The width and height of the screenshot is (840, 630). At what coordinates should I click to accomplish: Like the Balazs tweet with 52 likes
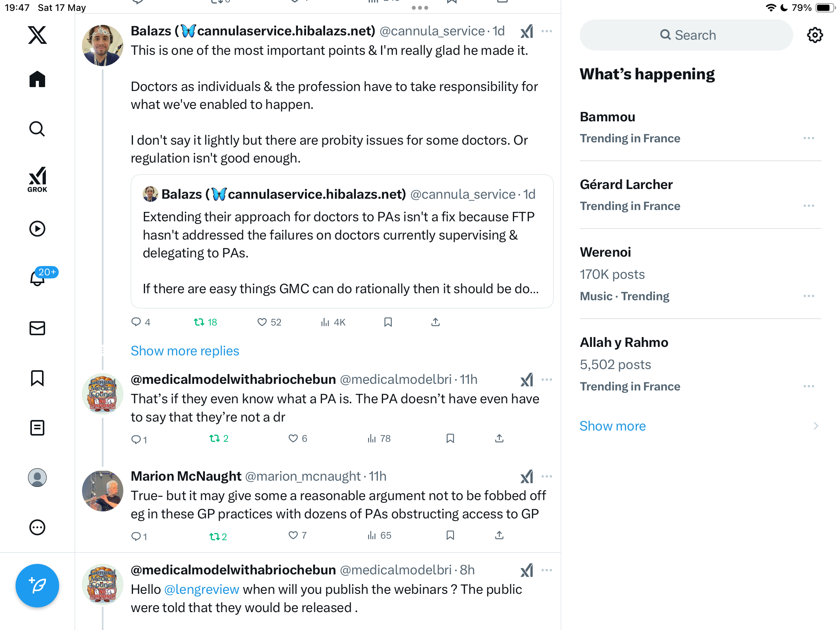pos(269,322)
